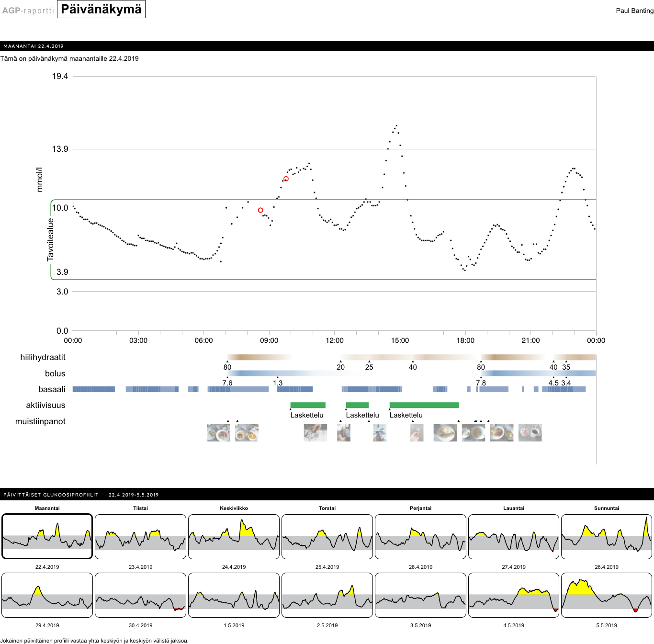Screen dimensions: 654x644
Task: Click the longest green Laskettelu activity bar
Action: [424, 405]
